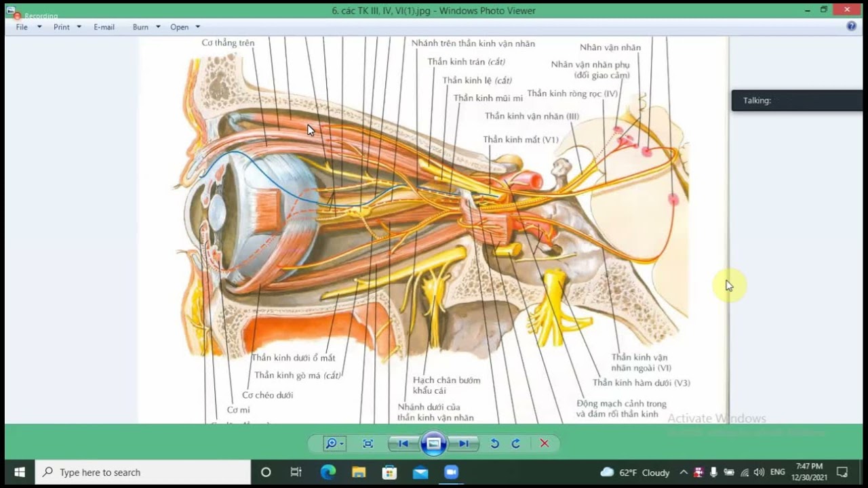The image size is (868, 488).
Task: Open the notification Action Center
Action: (x=842, y=472)
